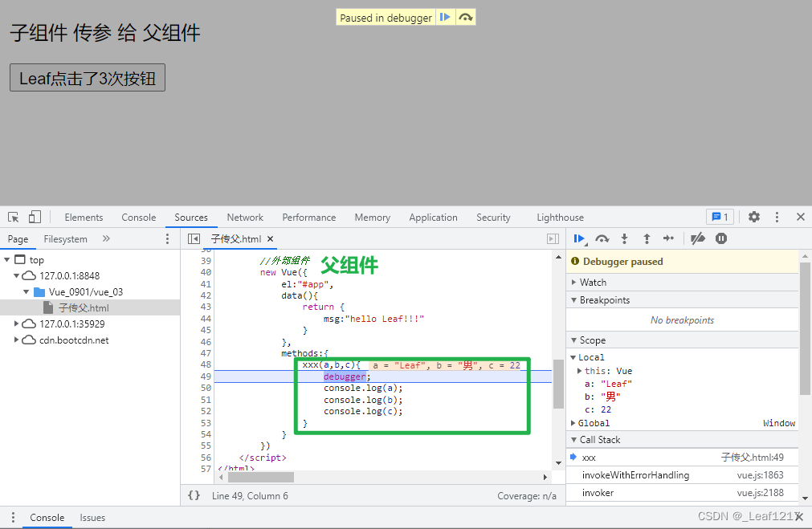812x529 pixels.
Task: Open the vue.js:2188 source link
Action: [x=760, y=493]
